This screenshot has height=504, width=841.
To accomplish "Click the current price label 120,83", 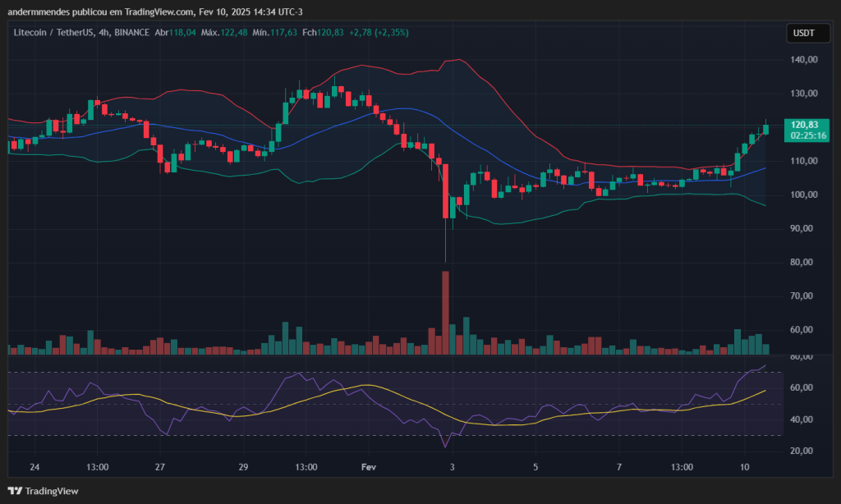I will coord(807,125).
